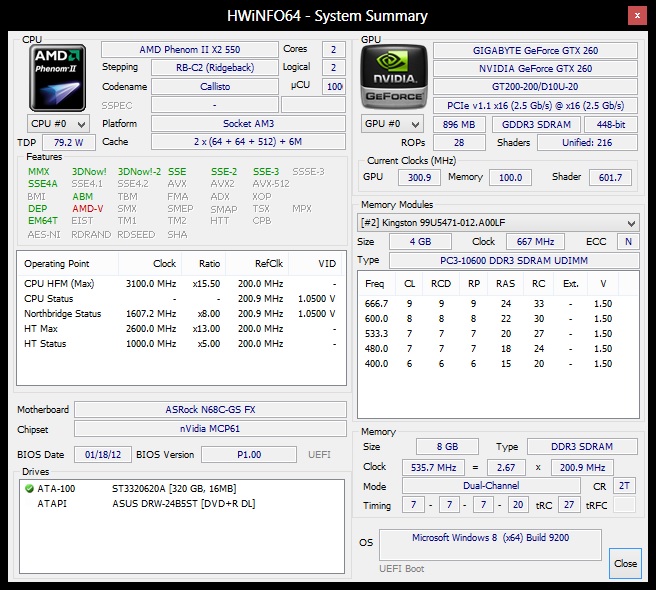The width and height of the screenshot is (656, 590).
Task: Click the GT200-200/D10U-20 field
Action: point(535,87)
